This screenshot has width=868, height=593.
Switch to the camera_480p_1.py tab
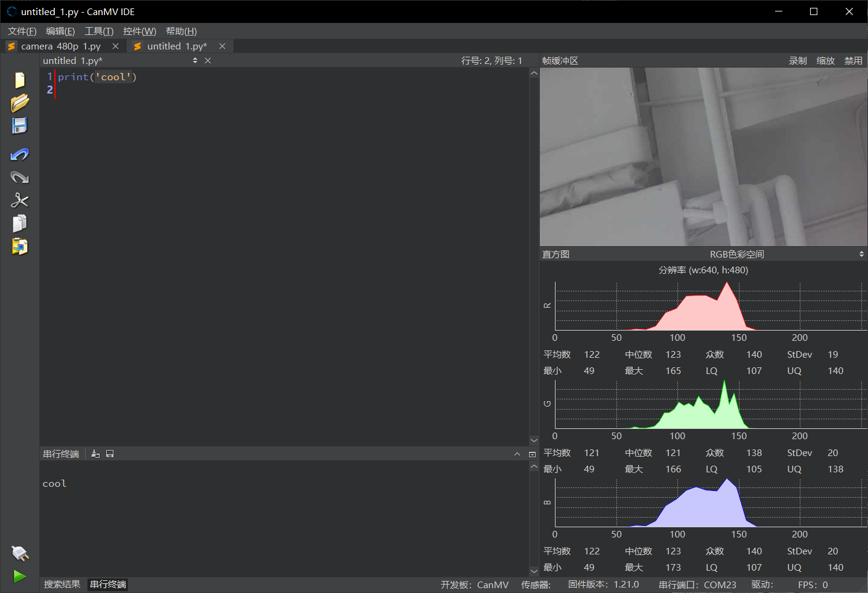coord(60,46)
